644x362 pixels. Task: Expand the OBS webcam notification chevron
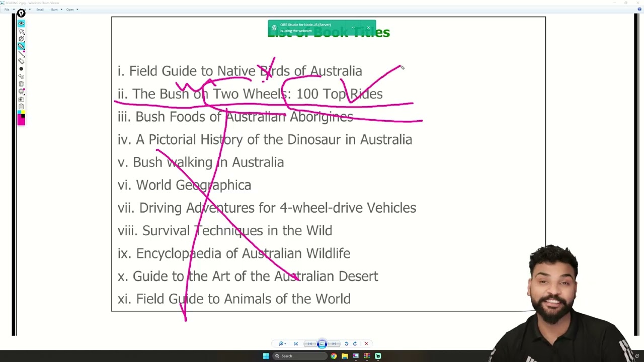click(353, 28)
